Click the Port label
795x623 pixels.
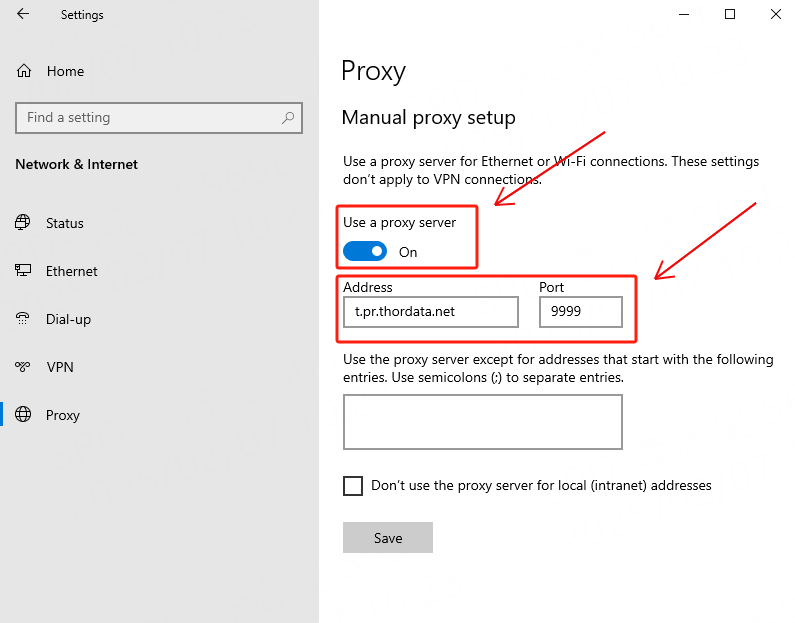click(x=551, y=287)
